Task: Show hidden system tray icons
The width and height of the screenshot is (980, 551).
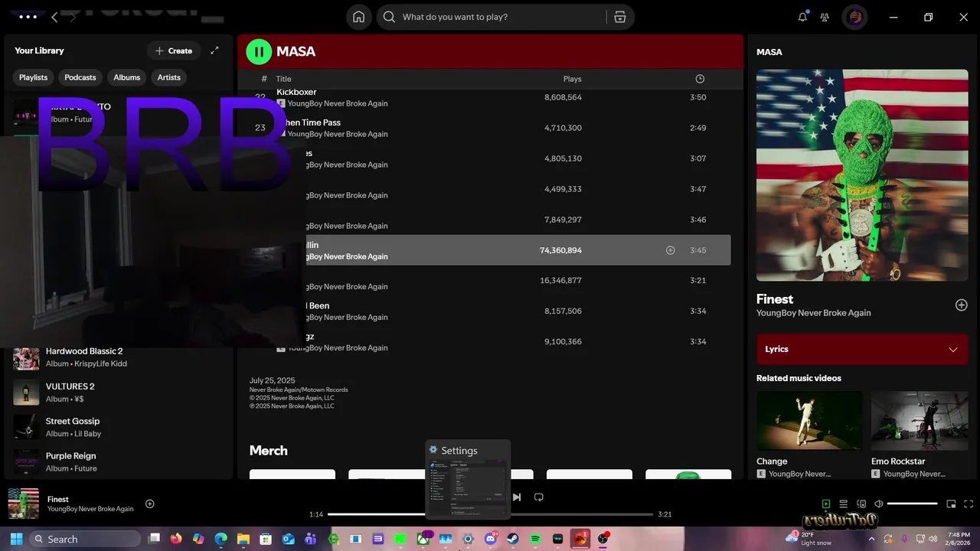Action: pos(871,539)
